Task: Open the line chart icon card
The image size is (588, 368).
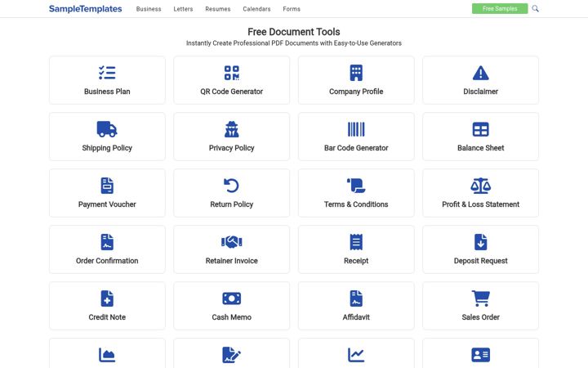Action: (x=356, y=355)
